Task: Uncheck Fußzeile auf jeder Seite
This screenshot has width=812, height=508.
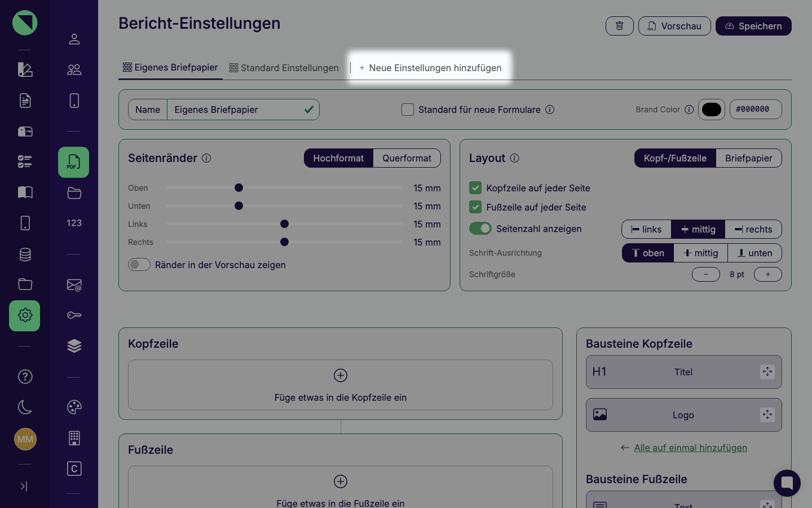Action: pyautogui.click(x=475, y=207)
